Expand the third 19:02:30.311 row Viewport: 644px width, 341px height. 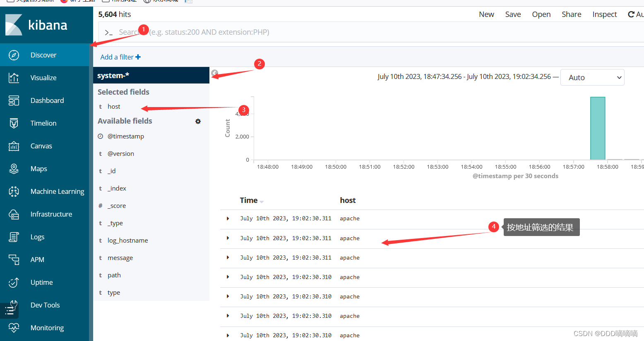pos(228,258)
